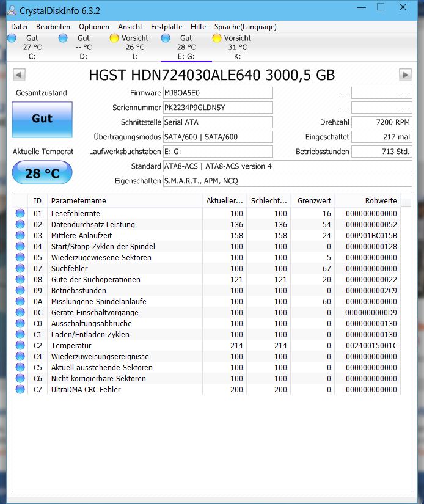424x504 pixels.
Task: Click status icon of Wiederzugewiesene Sektoren row
Action: [20, 257]
